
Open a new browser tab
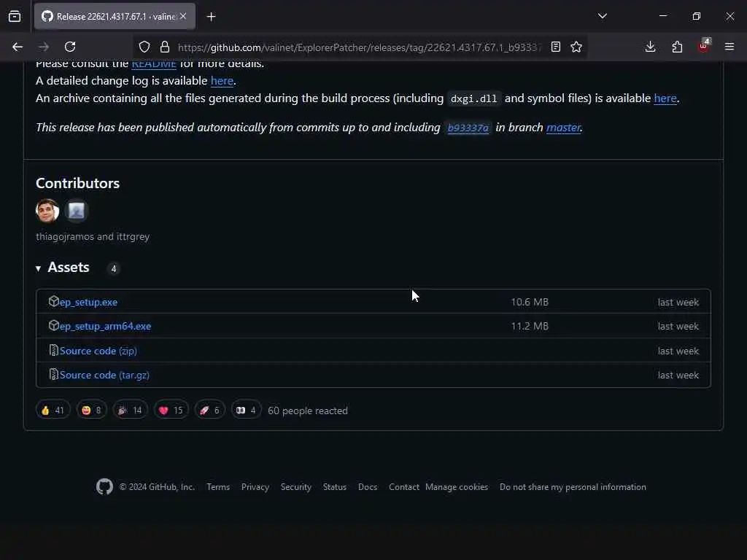pyautogui.click(x=211, y=17)
